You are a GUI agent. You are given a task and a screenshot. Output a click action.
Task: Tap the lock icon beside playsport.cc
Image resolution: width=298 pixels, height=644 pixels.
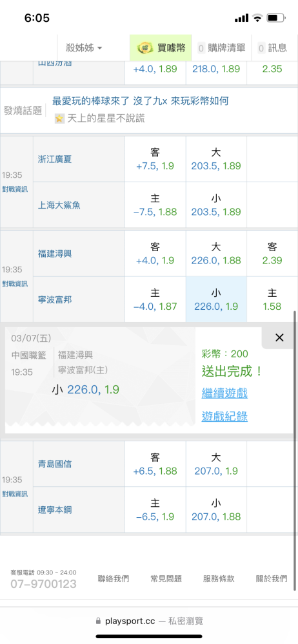click(x=98, y=621)
